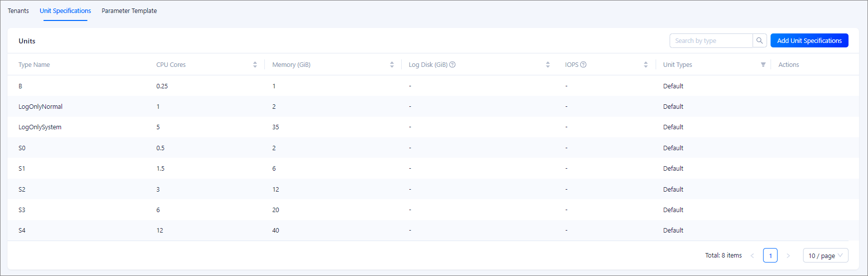Select the S4 unit row
Screen dimensions: 868x276
click(22, 231)
